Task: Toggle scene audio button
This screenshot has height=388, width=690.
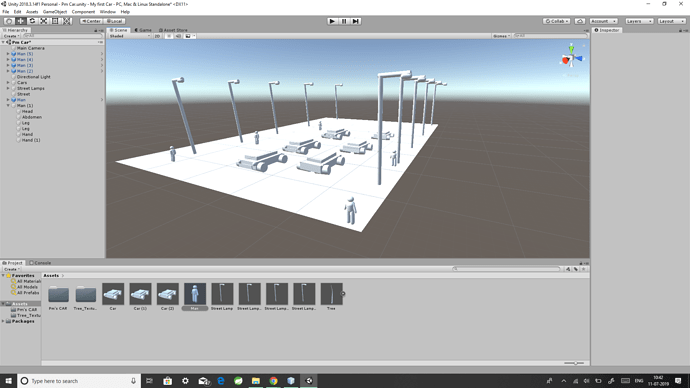Action: pyautogui.click(x=178, y=36)
